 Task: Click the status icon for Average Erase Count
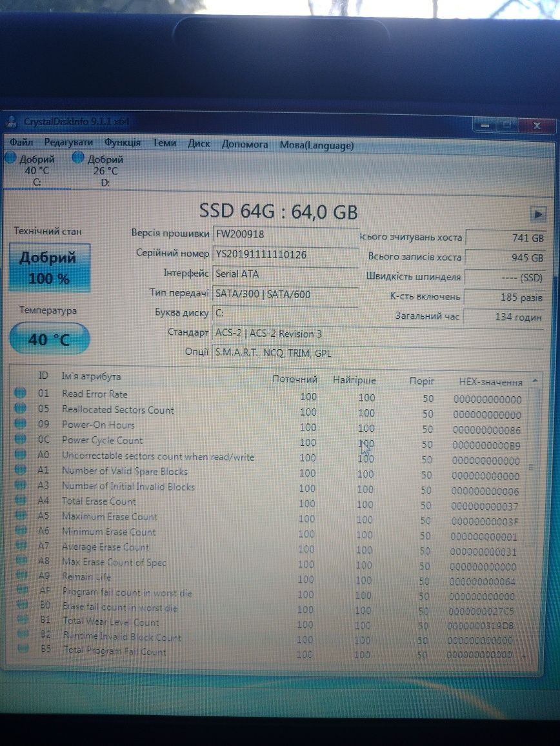[21, 545]
